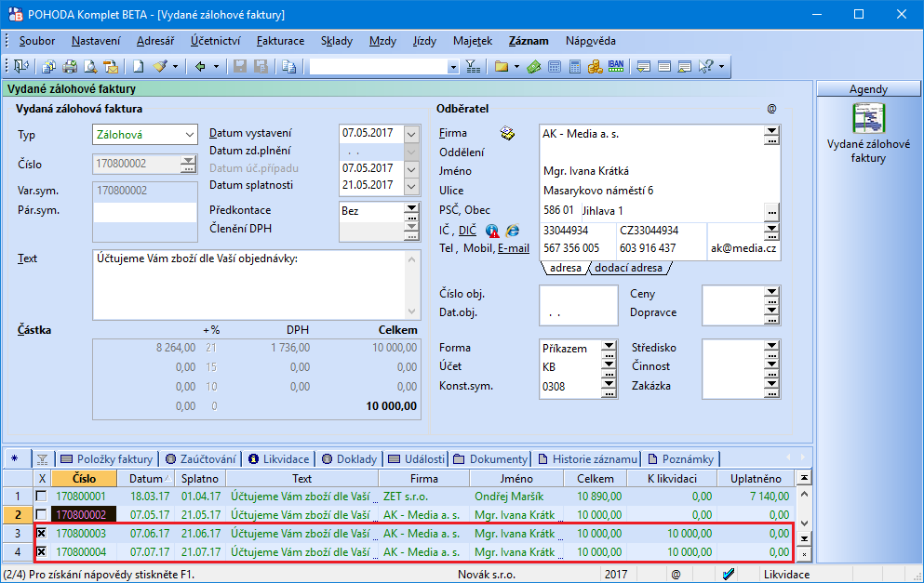Open the Sklady menu

coord(337,41)
